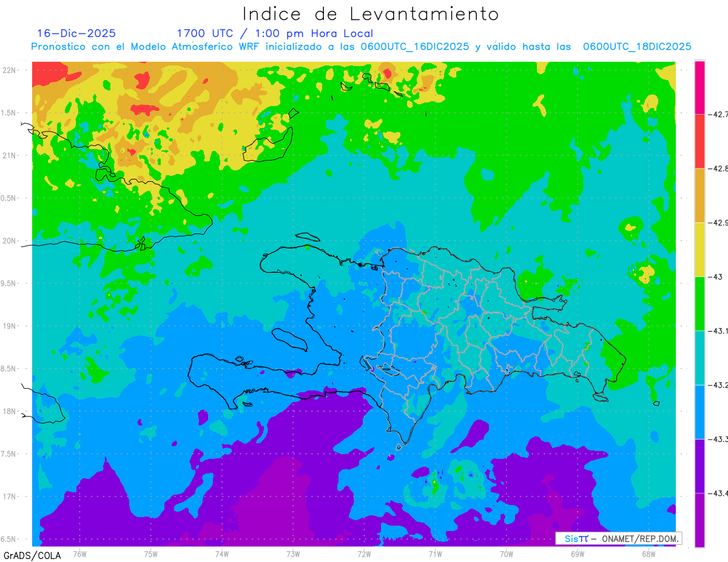
Task: Click the 74W longitude label
Action: click(x=222, y=553)
